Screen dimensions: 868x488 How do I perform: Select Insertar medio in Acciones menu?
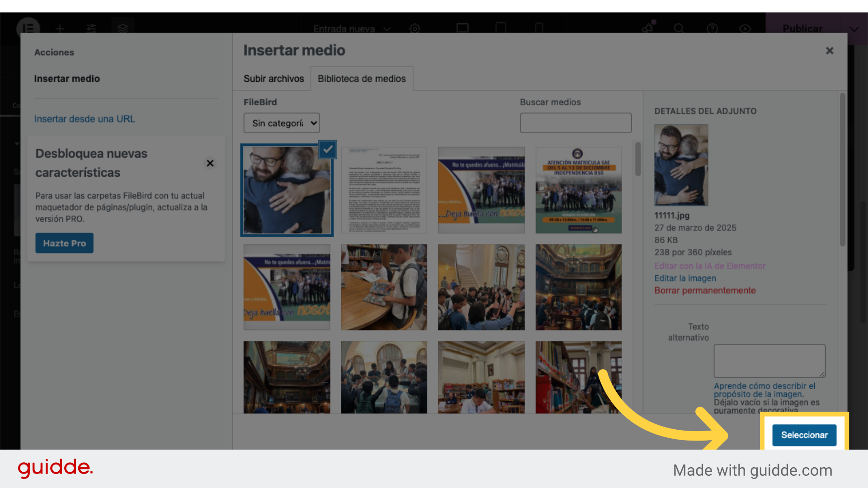click(x=67, y=79)
